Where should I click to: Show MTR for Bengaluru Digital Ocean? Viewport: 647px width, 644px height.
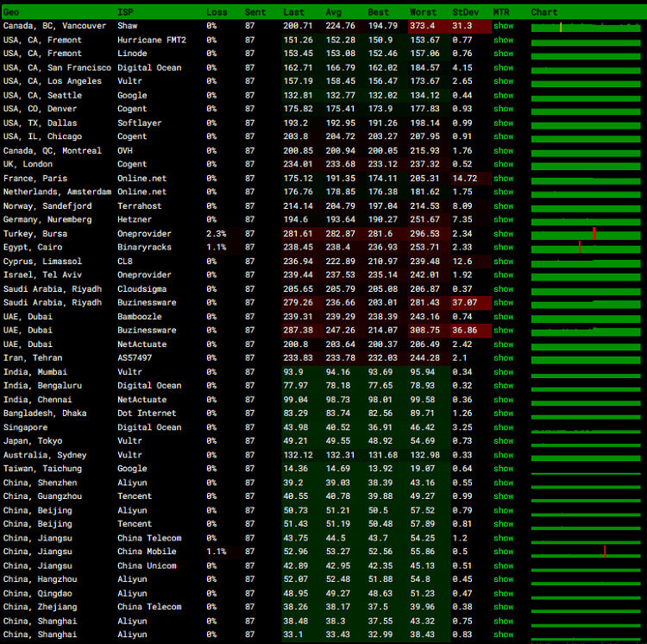click(x=504, y=385)
